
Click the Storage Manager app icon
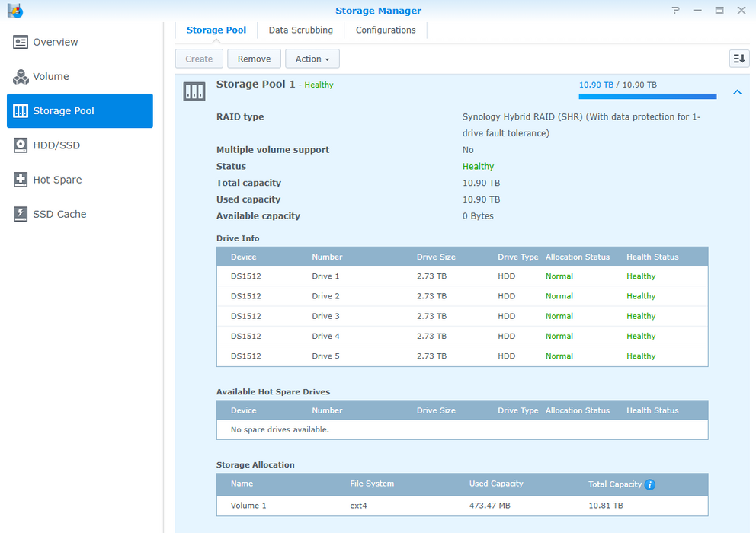[x=15, y=10]
